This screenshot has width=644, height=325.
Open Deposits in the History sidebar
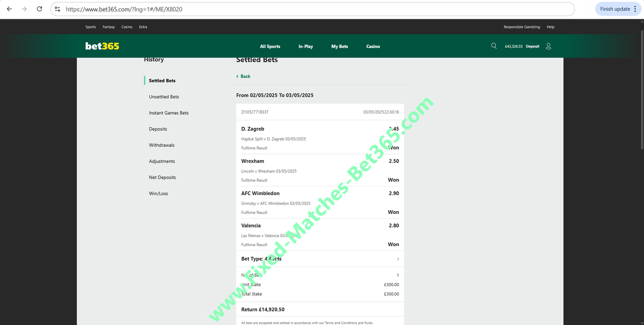[158, 129]
